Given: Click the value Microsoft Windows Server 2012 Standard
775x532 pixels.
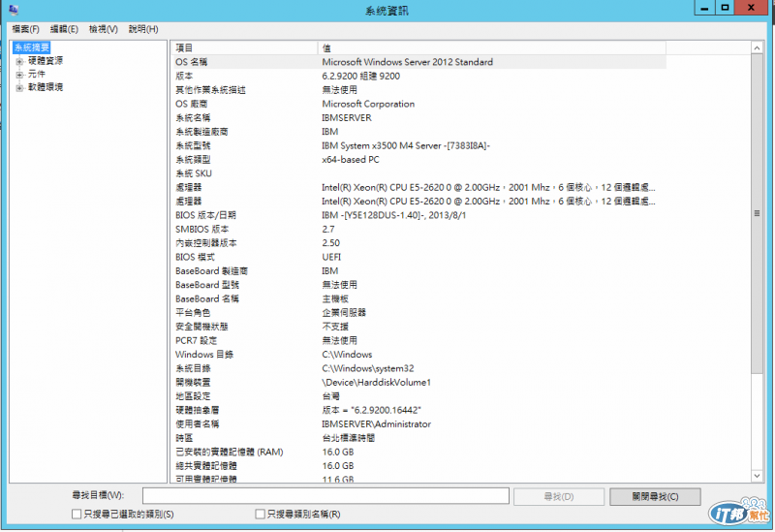Looking at the screenshot, I should click(407, 62).
